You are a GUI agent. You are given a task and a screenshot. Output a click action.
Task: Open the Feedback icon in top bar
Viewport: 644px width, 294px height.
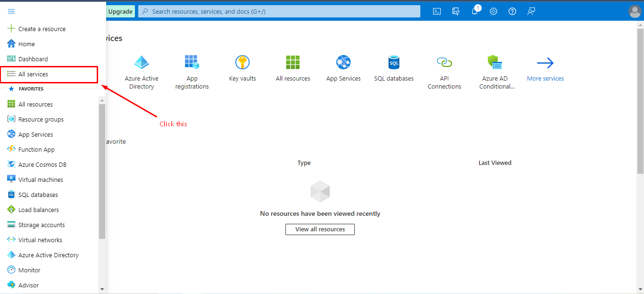pos(531,11)
